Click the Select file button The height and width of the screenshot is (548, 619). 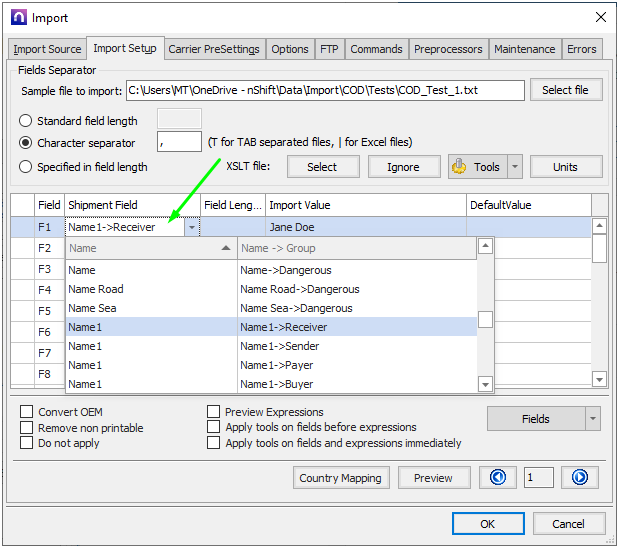[565, 90]
